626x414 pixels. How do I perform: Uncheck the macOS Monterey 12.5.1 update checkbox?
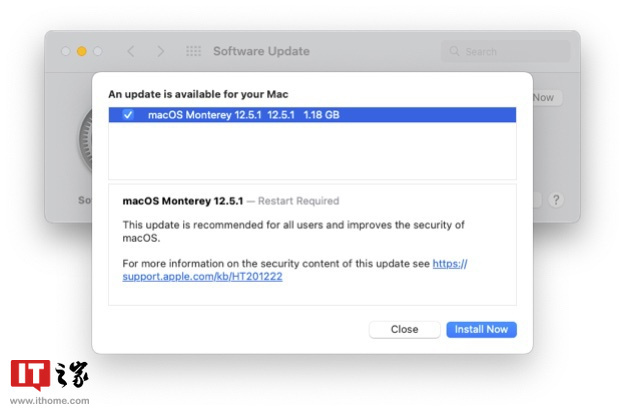pyautogui.click(x=128, y=115)
